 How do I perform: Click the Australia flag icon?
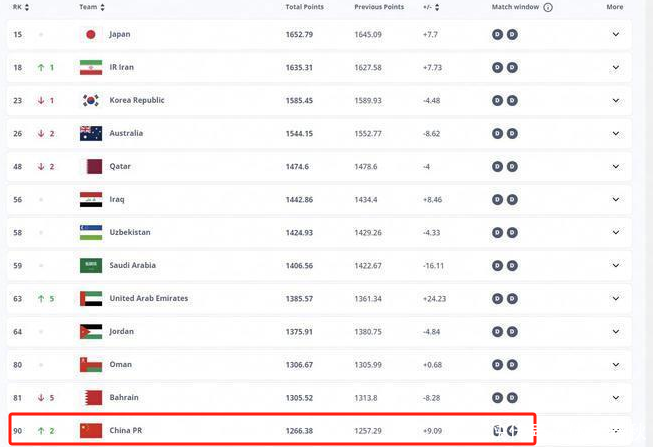coord(91,133)
